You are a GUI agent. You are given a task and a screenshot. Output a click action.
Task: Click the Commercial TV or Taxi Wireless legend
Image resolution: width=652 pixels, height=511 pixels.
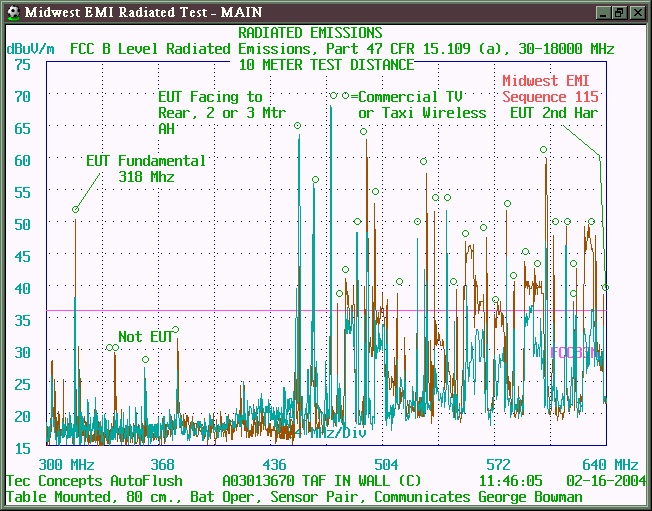422,105
